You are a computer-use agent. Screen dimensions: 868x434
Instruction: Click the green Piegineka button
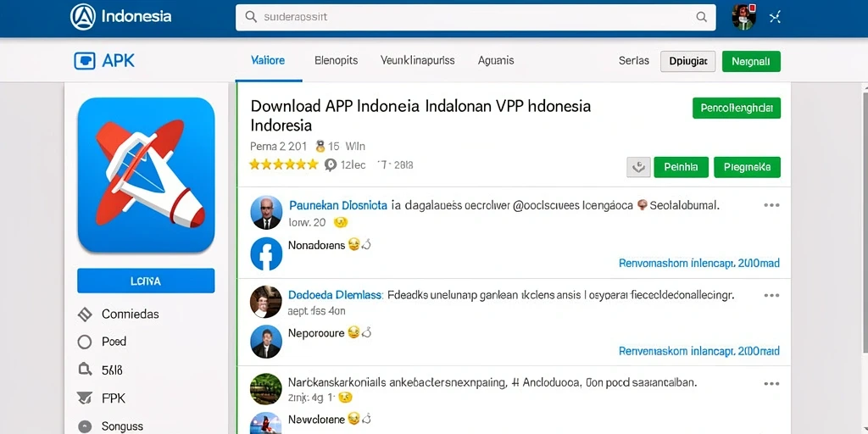[x=748, y=167]
